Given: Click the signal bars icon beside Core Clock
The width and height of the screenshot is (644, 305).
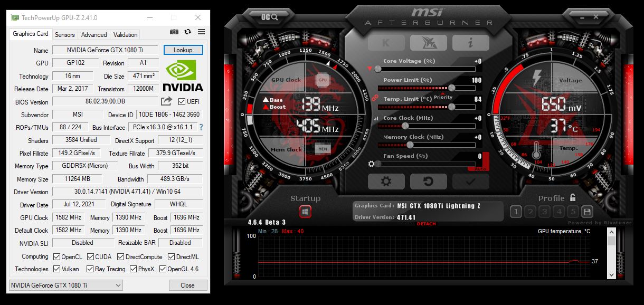Looking at the screenshot, I should click(376, 119).
